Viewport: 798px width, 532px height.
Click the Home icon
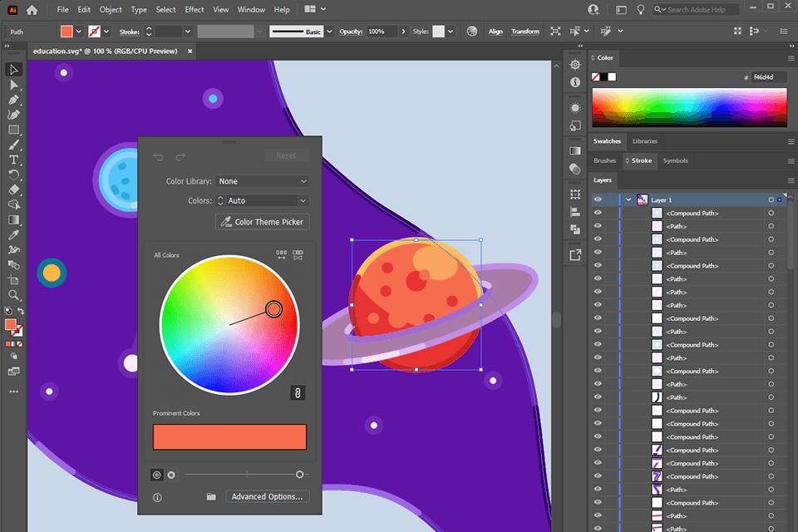(x=32, y=10)
